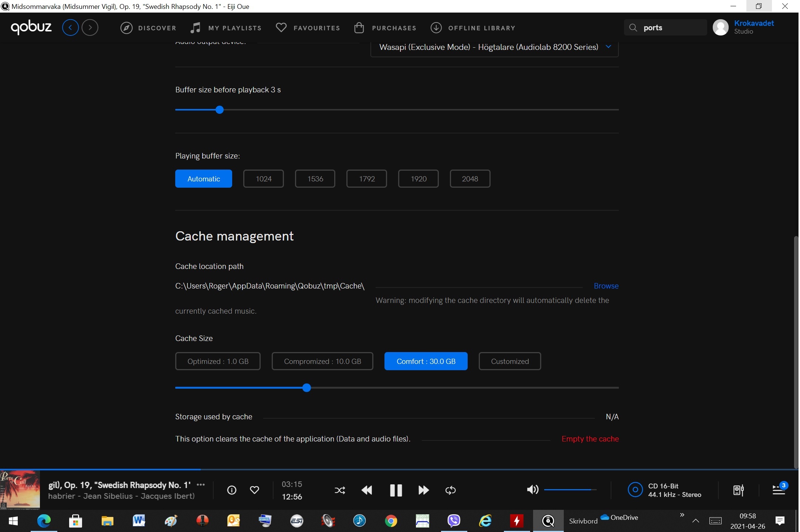Screen dimensions: 800x532
Task: Open Viber from the taskbar
Action: [454, 521]
